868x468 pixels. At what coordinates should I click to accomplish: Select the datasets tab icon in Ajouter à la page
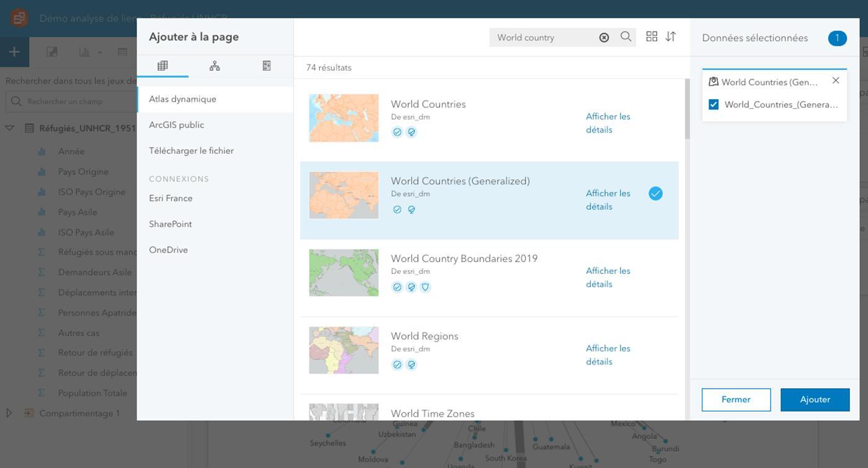162,66
